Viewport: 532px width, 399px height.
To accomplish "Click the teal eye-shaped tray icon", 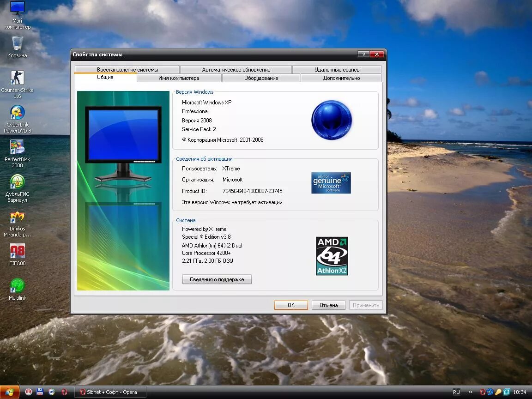I will click(x=506, y=392).
